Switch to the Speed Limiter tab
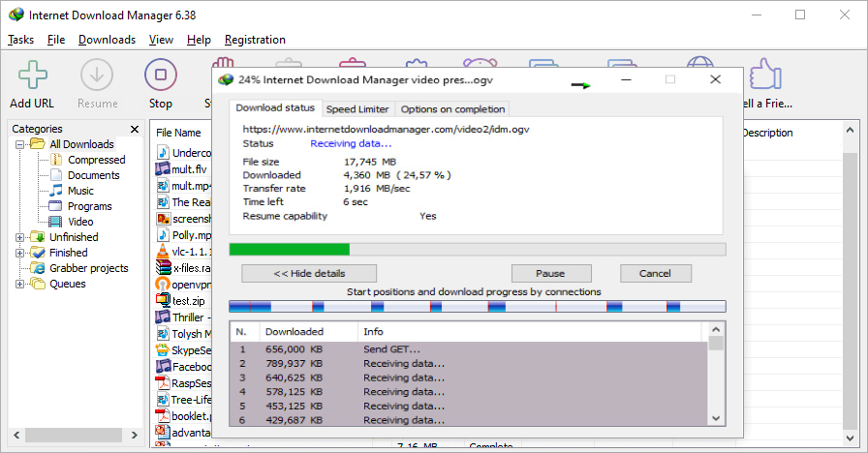The width and height of the screenshot is (868, 453). (357, 108)
